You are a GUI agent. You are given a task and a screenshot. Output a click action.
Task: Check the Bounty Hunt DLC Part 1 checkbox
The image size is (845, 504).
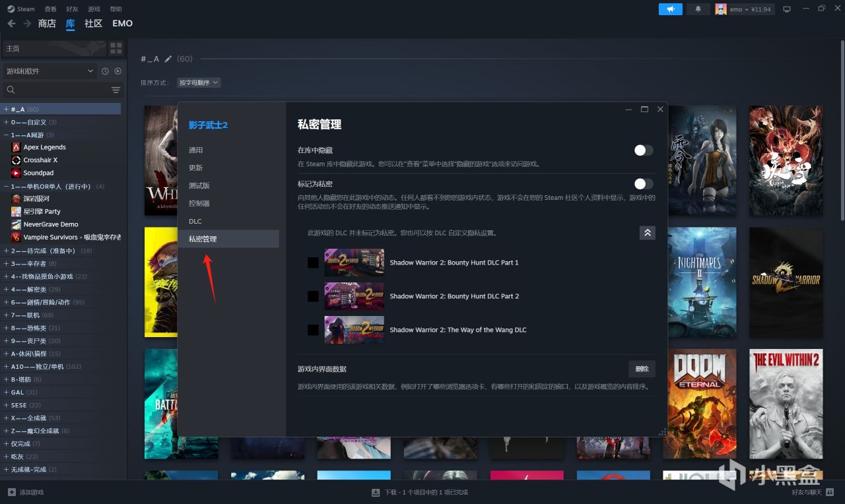313,263
